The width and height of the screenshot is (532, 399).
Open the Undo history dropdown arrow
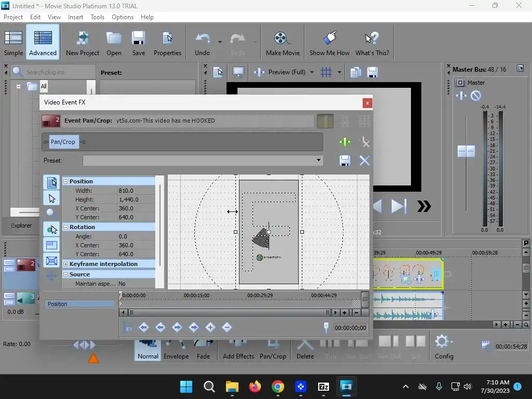click(220, 42)
